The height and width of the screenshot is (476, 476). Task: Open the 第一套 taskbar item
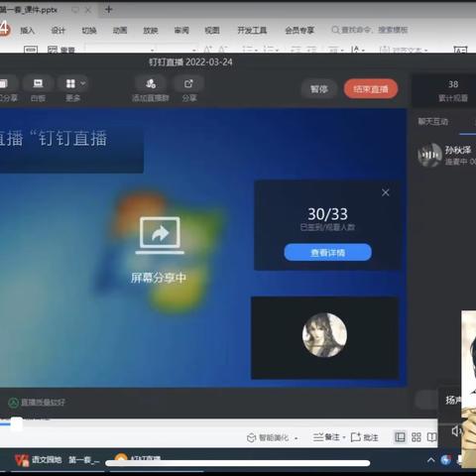(83, 460)
